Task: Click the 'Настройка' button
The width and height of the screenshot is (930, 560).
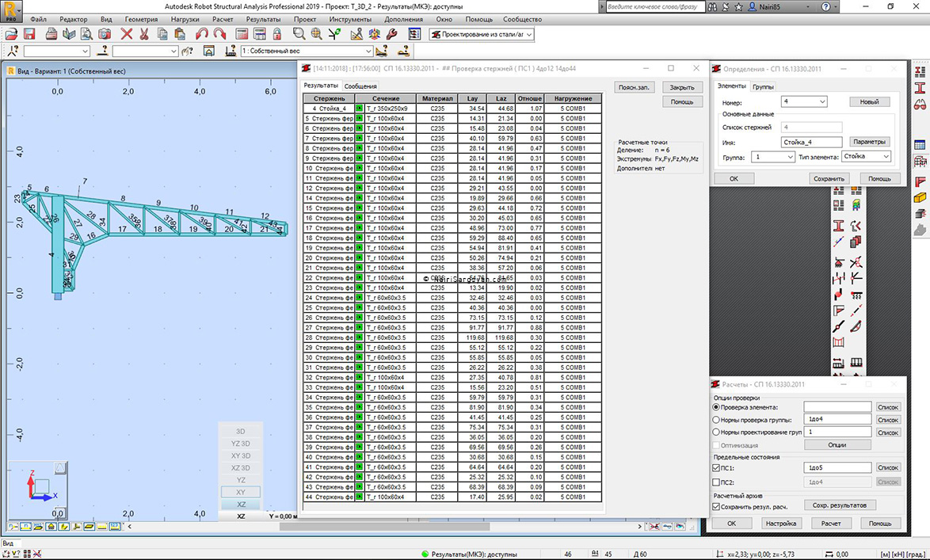Action: coord(780,524)
